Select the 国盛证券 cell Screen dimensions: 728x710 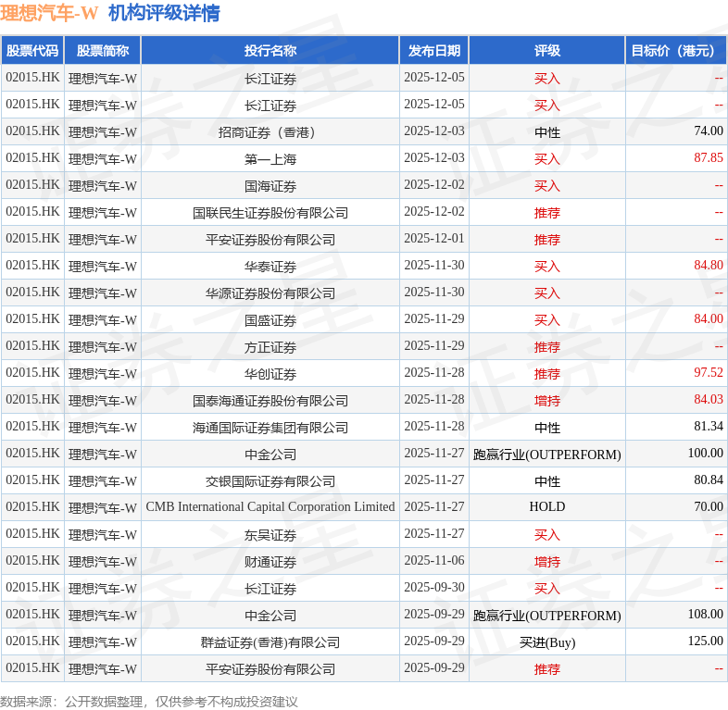[270, 320]
